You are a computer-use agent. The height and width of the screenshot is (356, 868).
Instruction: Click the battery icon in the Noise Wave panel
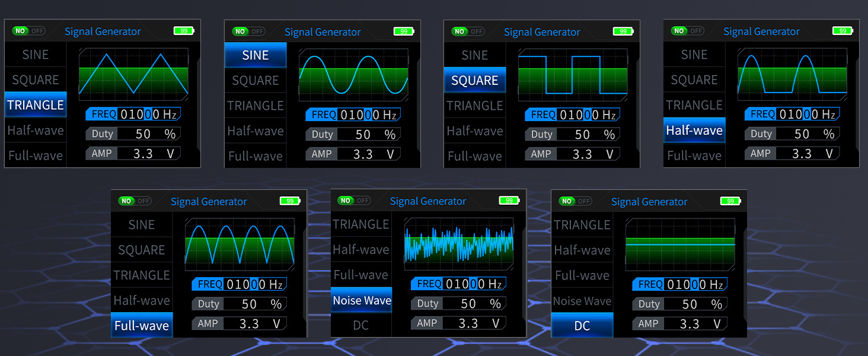(x=509, y=201)
